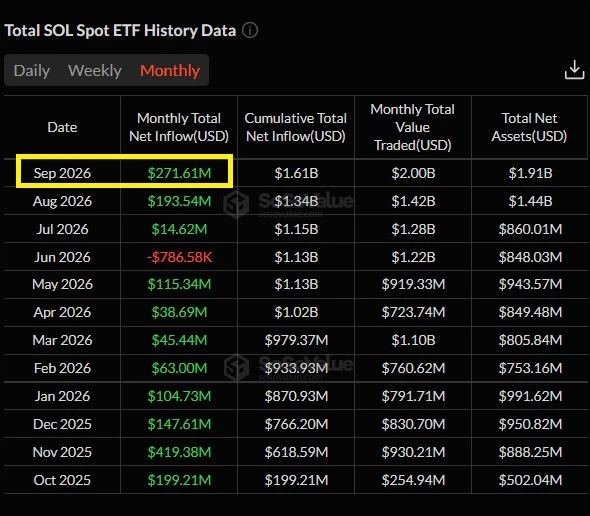590x516 pixels.
Task: Select the Aug 2026 date cell
Action: click(62, 201)
